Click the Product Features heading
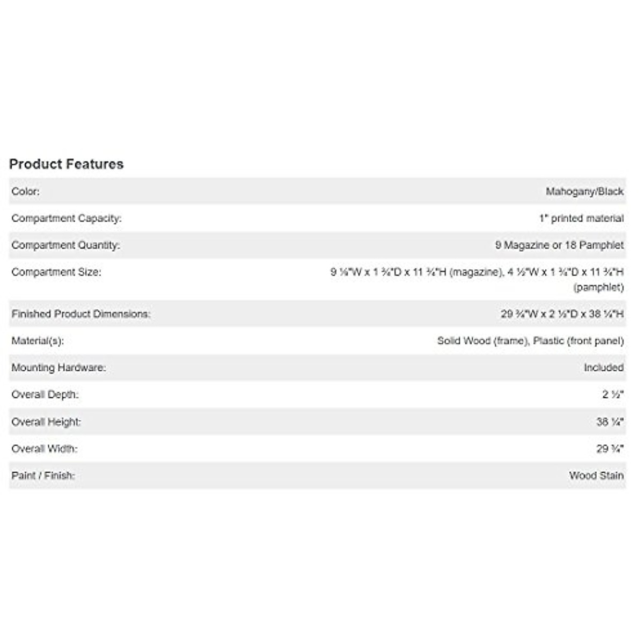 [x=67, y=164]
